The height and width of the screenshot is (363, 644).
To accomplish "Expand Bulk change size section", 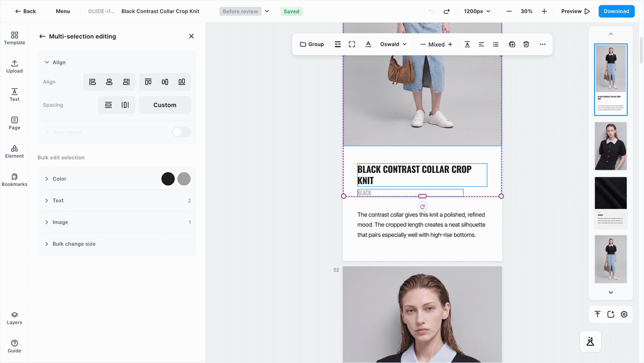I will coord(117,244).
